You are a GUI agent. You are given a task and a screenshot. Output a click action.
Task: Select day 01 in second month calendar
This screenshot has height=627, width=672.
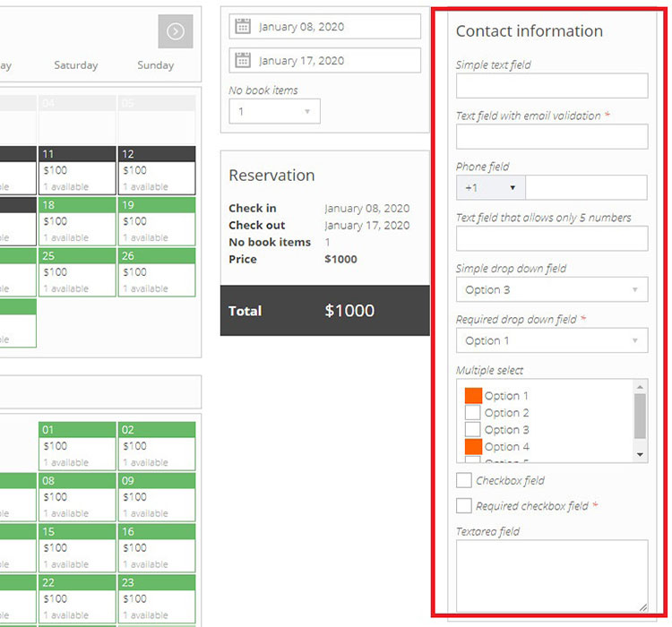tap(77, 446)
